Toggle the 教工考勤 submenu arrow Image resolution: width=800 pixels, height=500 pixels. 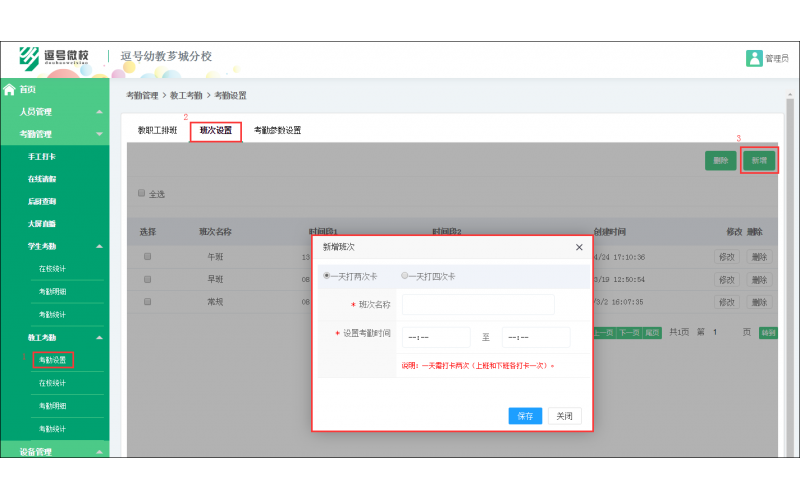pos(99,337)
